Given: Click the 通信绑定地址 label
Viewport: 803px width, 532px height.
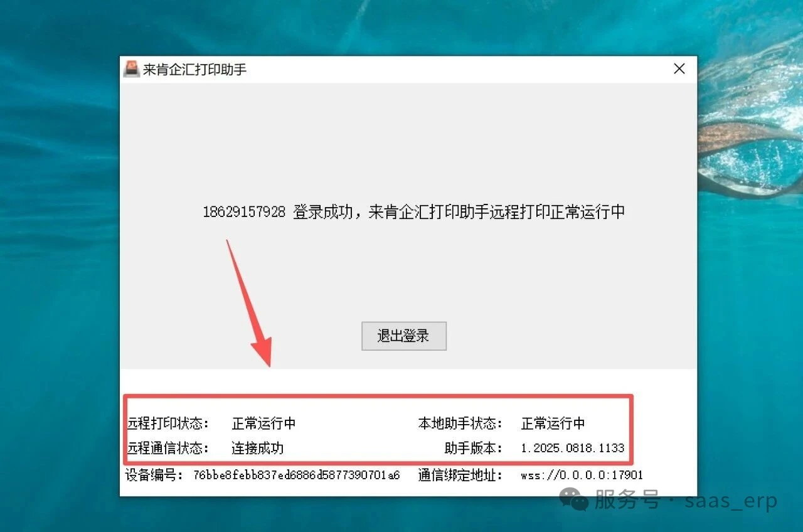Looking at the screenshot, I should pyautogui.click(x=460, y=475).
